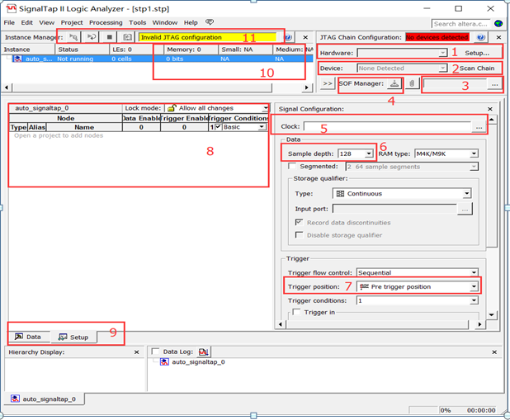The image size is (510, 420).
Task: Switch to the Data tab
Action: pyautogui.click(x=29, y=337)
